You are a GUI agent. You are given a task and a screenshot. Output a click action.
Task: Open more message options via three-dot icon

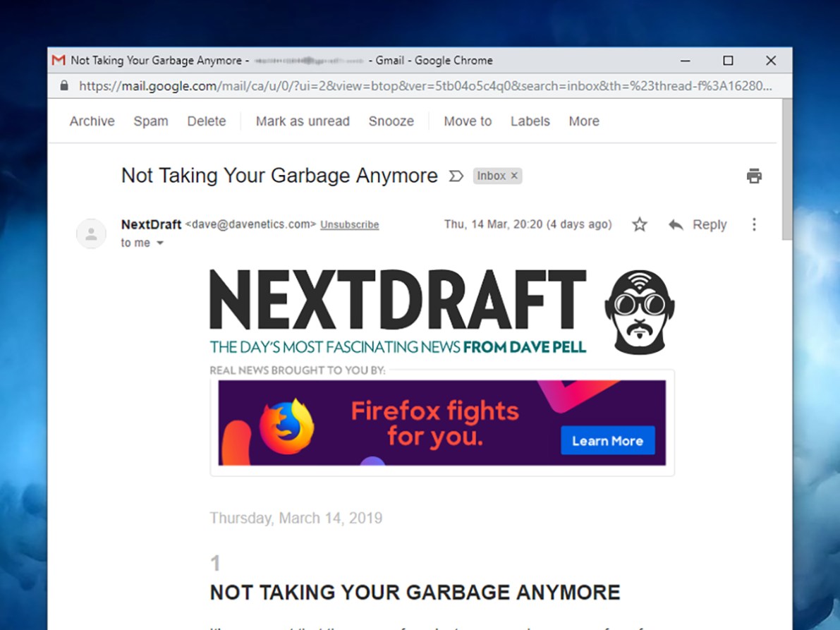pyautogui.click(x=754, y=224)
